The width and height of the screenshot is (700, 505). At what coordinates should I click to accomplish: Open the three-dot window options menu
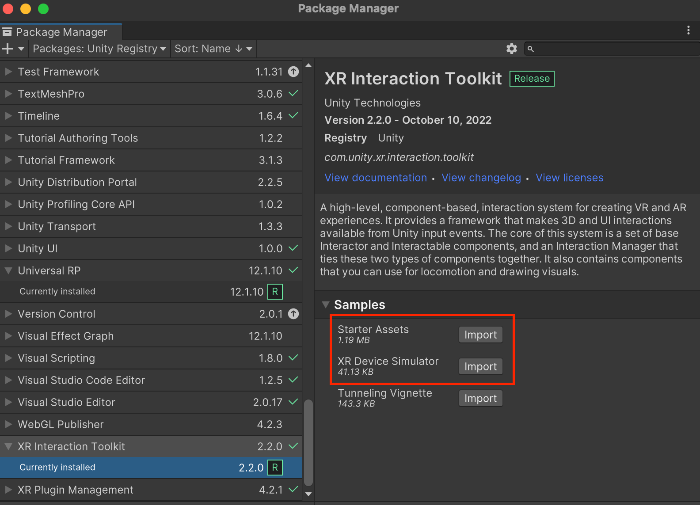tap(688, 30)
